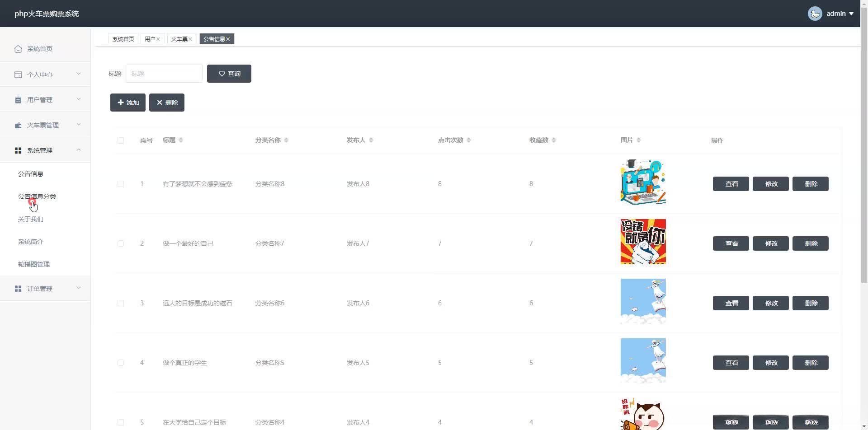Sort table by 分类名称 column
Screen dimensions: 868x430
286,140
